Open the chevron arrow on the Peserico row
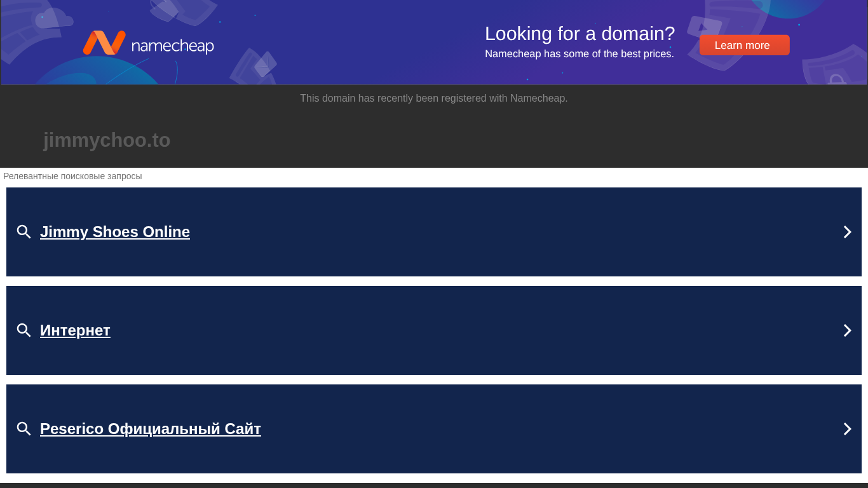The height and width of the screenshot is (488, 868). 847,429
